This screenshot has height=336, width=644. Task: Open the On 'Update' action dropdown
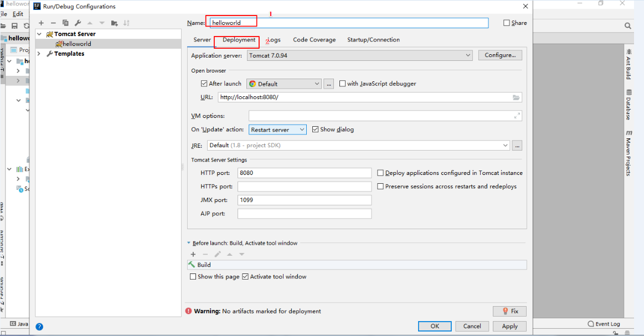click(277, 130)
